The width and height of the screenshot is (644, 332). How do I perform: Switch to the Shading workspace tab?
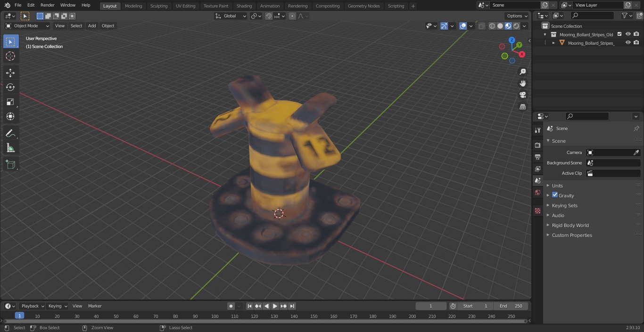coord(244,6)
